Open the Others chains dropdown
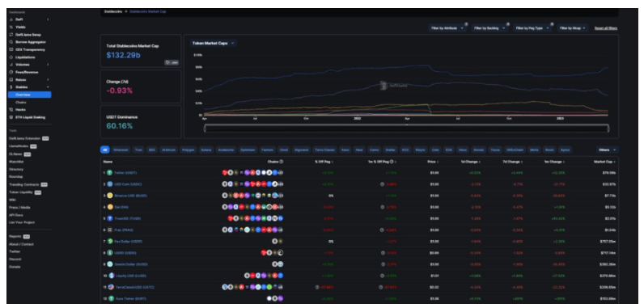Viewport: 644px width, 308px height. coord(608,150)
